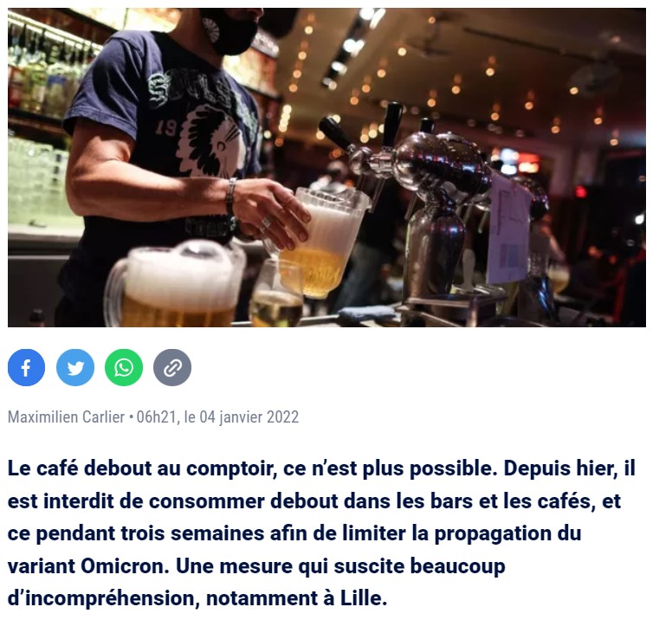Click the word Omicron in the intro
The image size is (672, 620).
pos(125,566)
